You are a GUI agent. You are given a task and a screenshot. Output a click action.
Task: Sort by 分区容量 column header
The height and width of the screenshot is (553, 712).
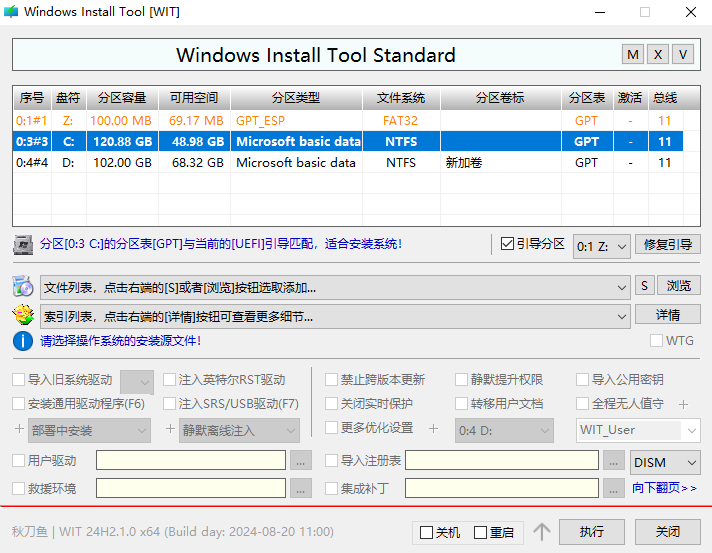click(x=122, y=98)
